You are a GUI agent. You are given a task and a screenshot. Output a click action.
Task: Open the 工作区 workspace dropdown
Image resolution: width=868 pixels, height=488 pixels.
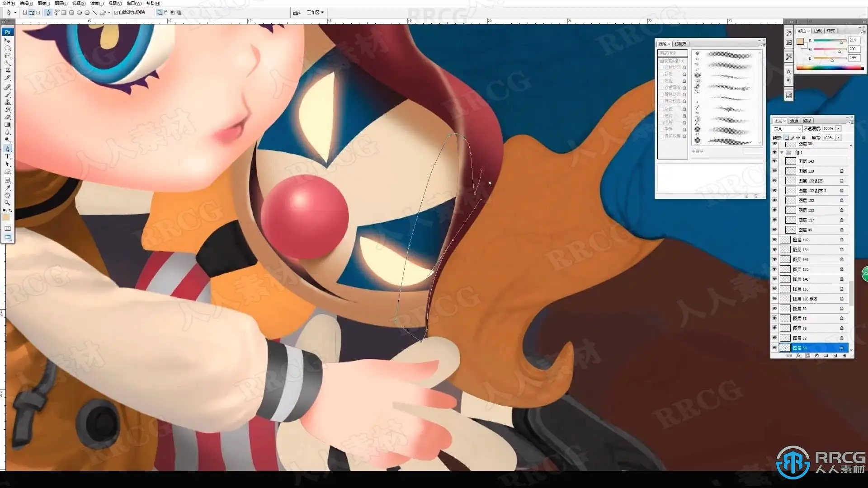[315, 13]
